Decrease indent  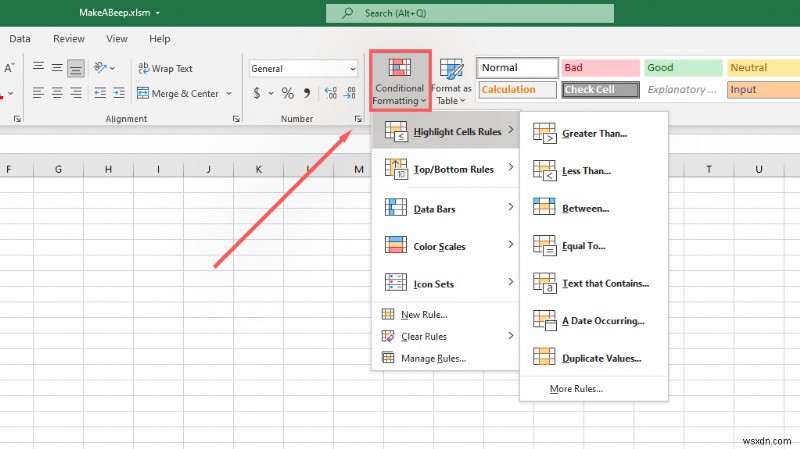(x=101, y=93)
